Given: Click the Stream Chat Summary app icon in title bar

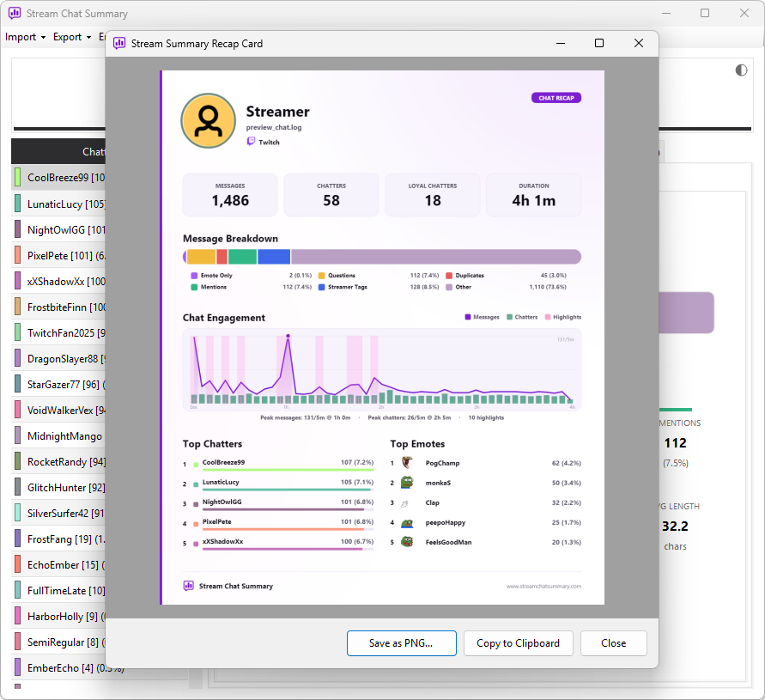Looking at the screenshot, I should [x=15, y=13].
